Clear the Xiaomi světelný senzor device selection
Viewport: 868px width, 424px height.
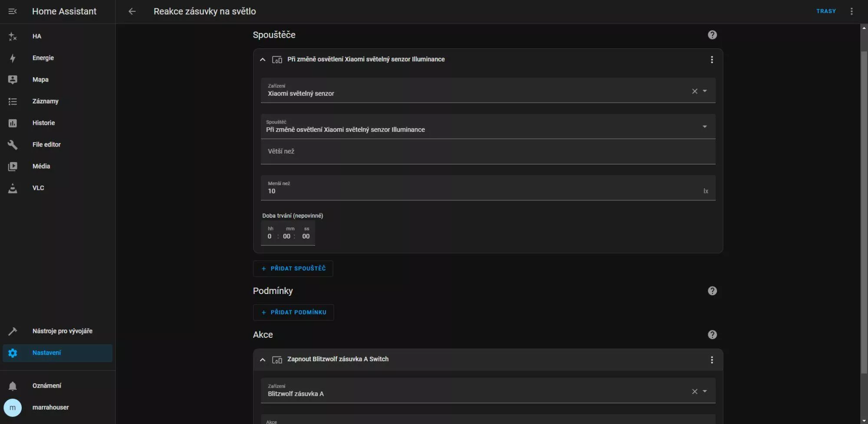click(694, 91)
